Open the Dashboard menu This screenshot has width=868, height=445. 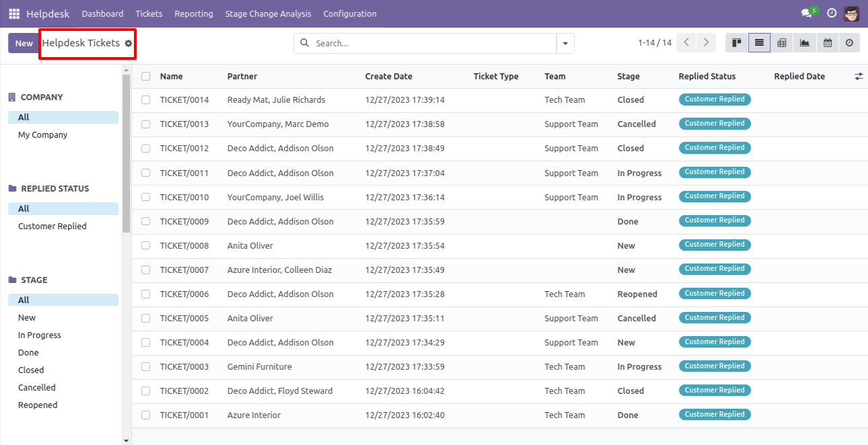[x=103, y=13]
